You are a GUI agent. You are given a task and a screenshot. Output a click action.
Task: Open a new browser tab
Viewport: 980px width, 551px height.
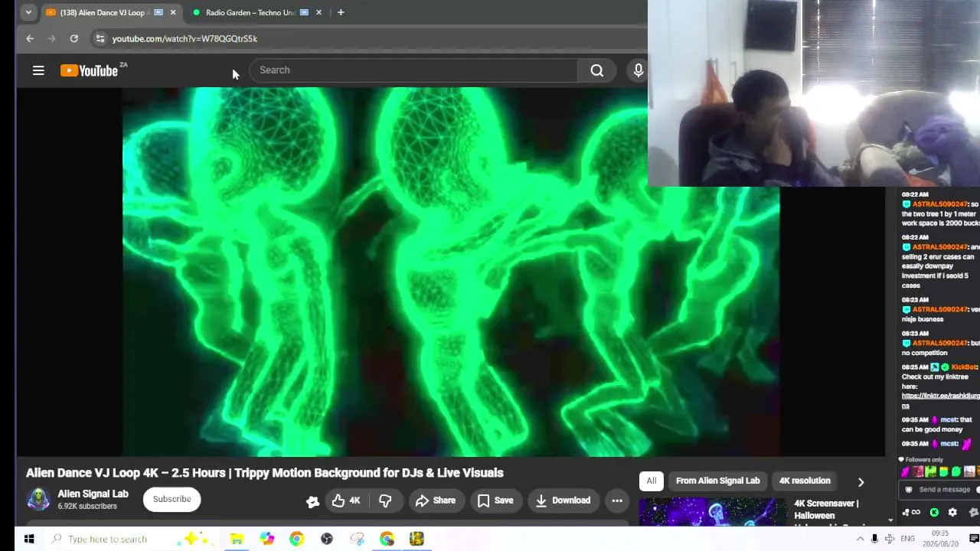[341, 12]
